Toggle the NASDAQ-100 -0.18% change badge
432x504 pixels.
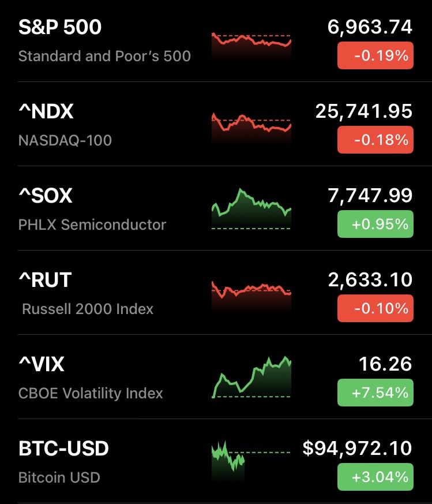pos(375,140)
